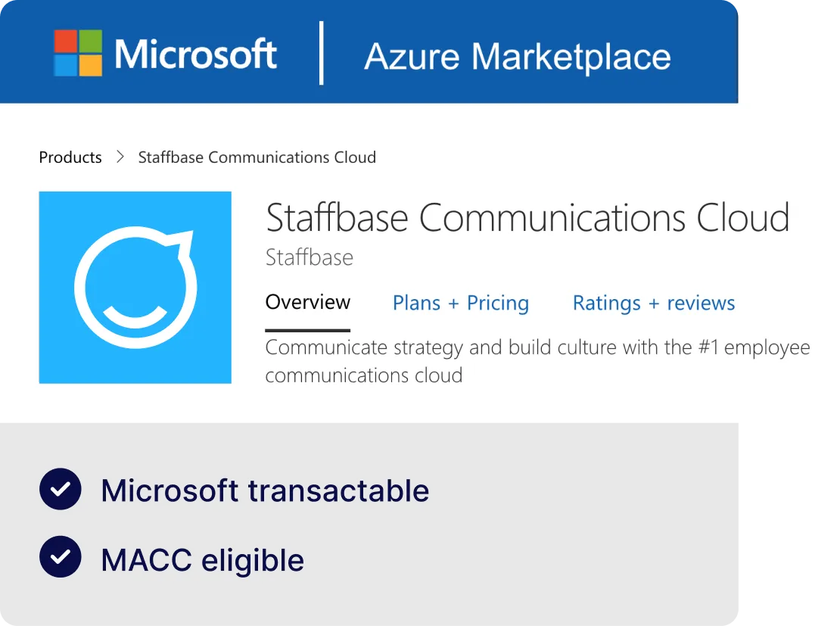Click the blue square in the Microsoft logo
840x626 pixels.
click(64, 67)
